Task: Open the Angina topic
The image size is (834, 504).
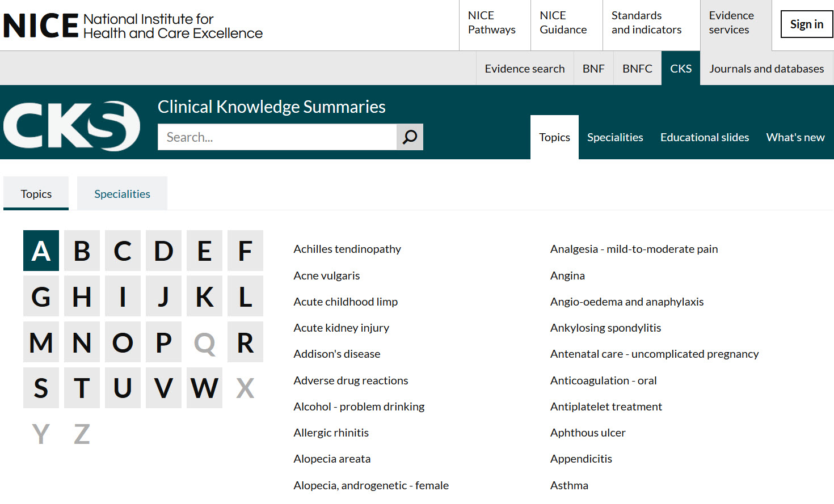Action: pos(567,275)
